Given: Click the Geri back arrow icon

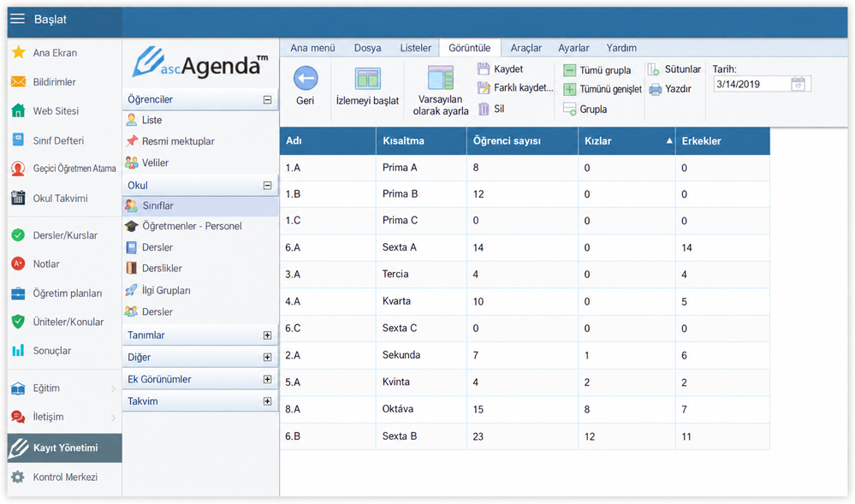Looking at the screenshot, I should coord(306,79).
